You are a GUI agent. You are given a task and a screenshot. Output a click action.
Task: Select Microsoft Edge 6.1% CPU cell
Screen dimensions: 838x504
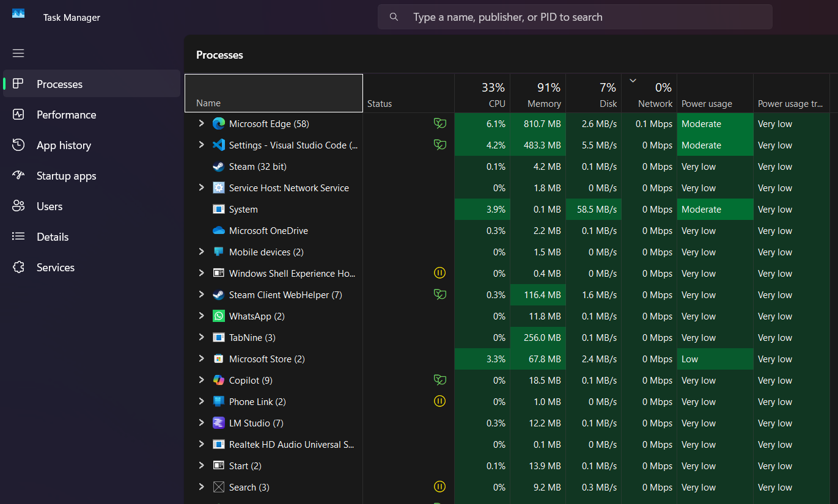pos(482,124)
